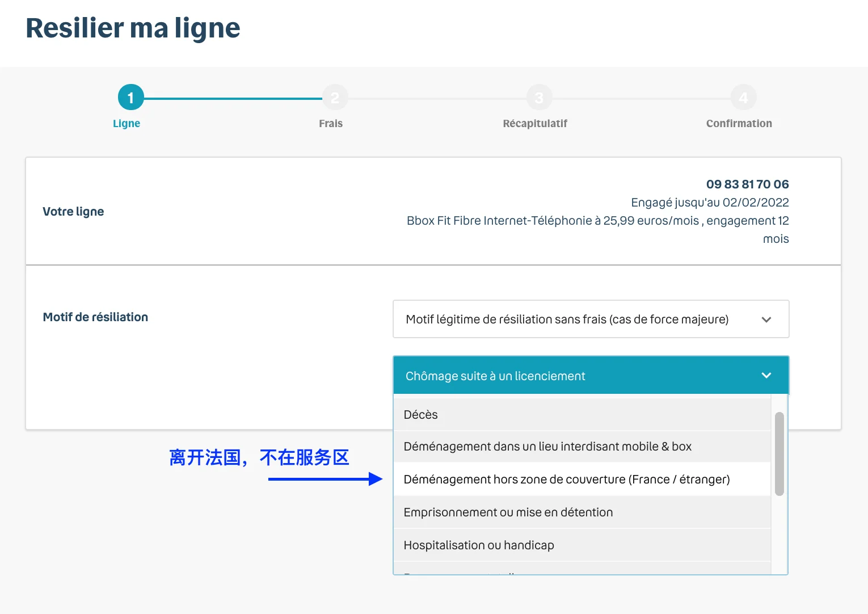Screen dimensions: 868x614
Task: Collapse the Chômage suite à un licenciement dropdown
Action: [591, 375]
